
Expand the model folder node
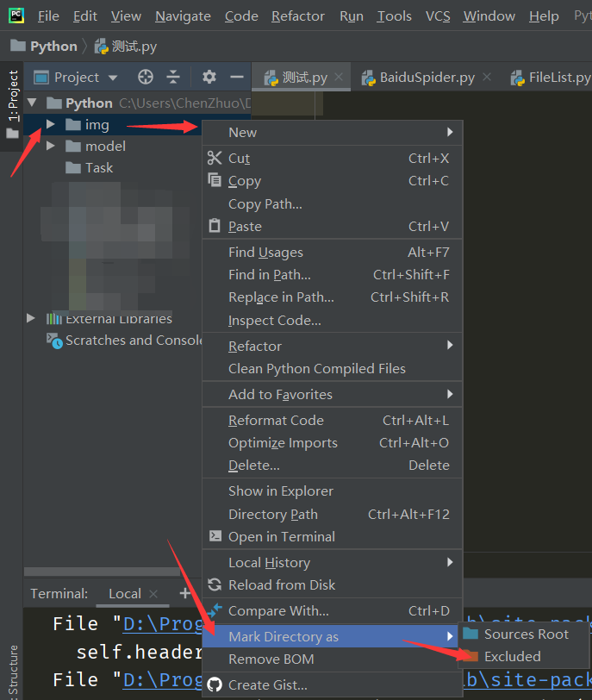(51, 147)
